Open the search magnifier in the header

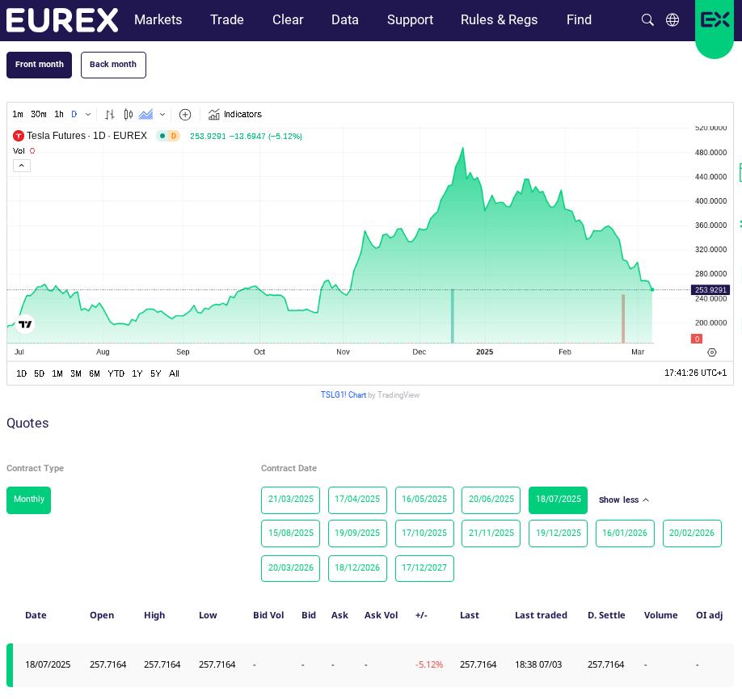[647, 20]
